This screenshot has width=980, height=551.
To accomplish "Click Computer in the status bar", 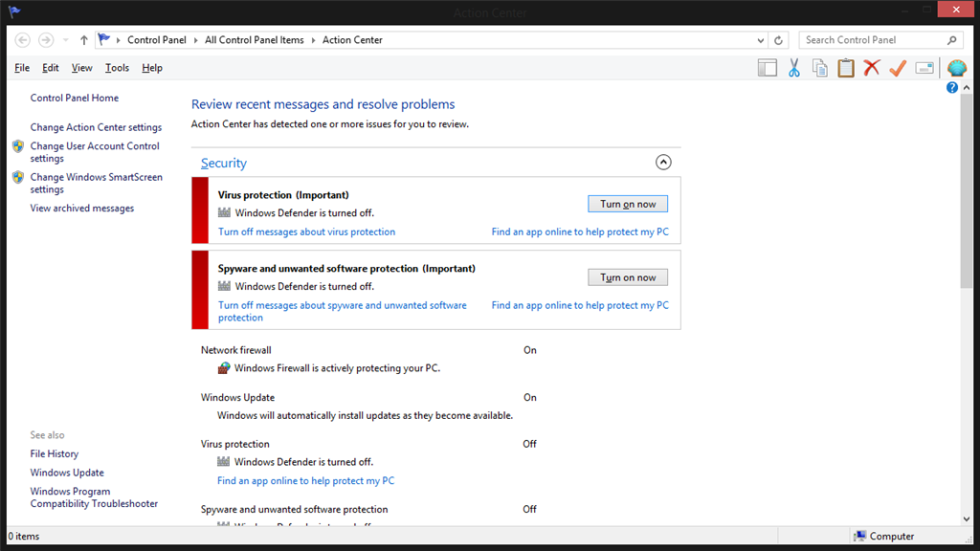I will (883, 536).
